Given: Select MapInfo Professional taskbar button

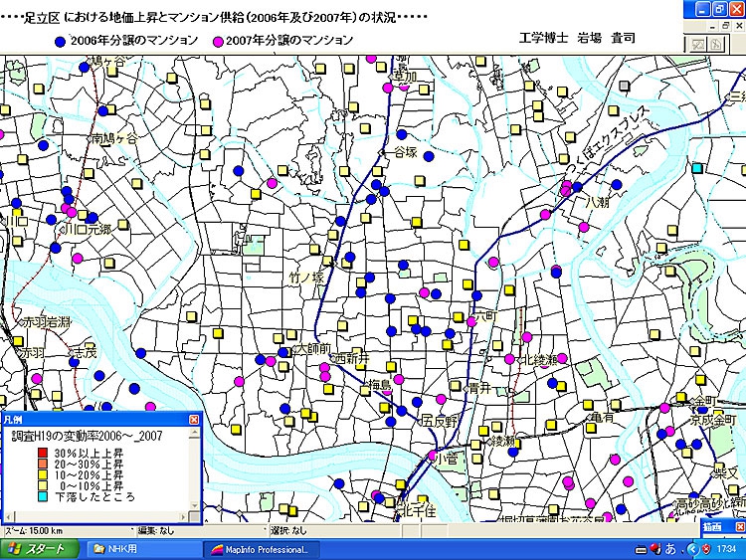Looking at the screenshot, I should tap(261, 549).
